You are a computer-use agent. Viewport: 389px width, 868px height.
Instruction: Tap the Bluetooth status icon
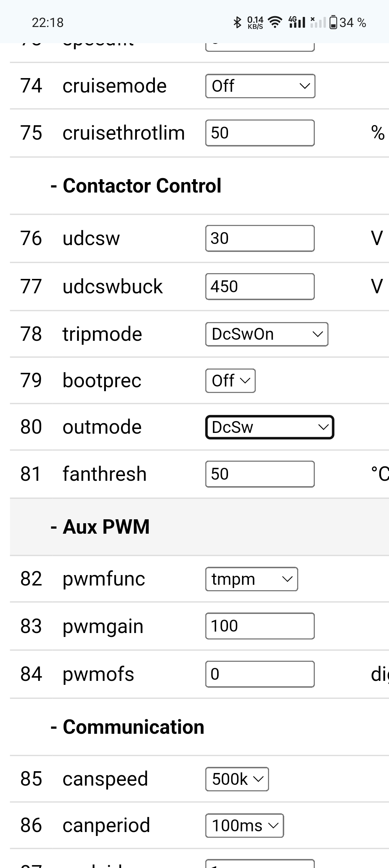[x=237, y=23]
